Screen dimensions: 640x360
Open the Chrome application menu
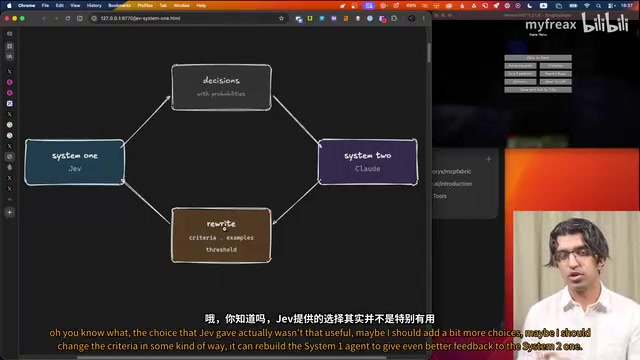27,5
